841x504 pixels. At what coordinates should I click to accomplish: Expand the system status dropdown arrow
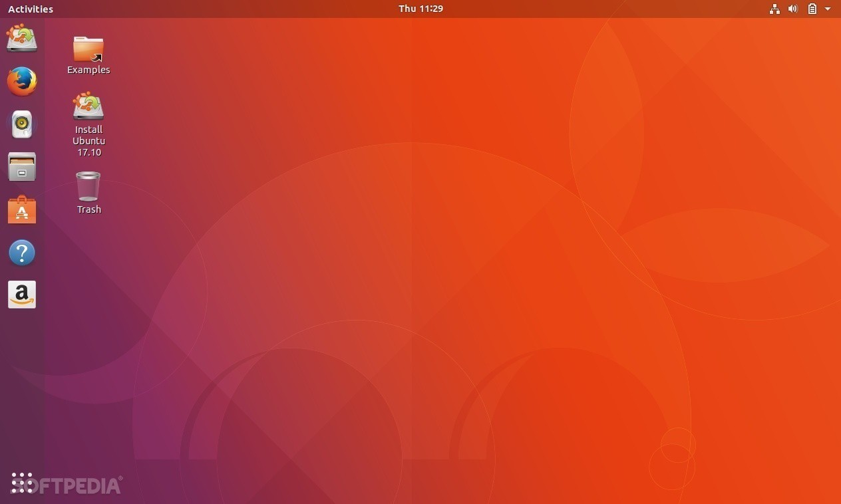pyautogui.click(x=828, y=9)
